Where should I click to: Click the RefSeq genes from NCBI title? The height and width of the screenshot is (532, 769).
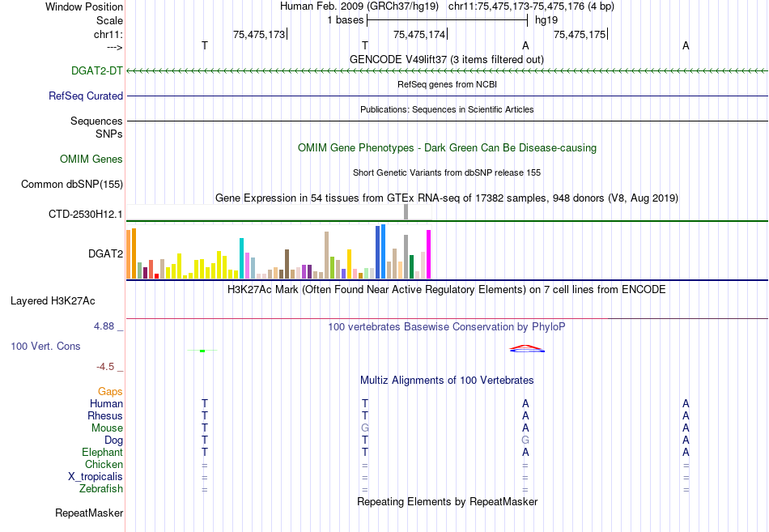click(x=447, y=84)
